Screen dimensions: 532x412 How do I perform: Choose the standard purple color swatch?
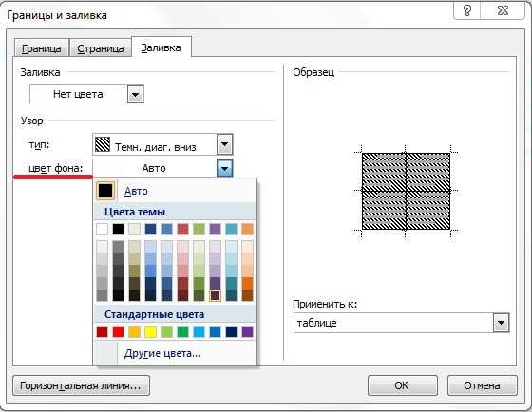[248, 331]
